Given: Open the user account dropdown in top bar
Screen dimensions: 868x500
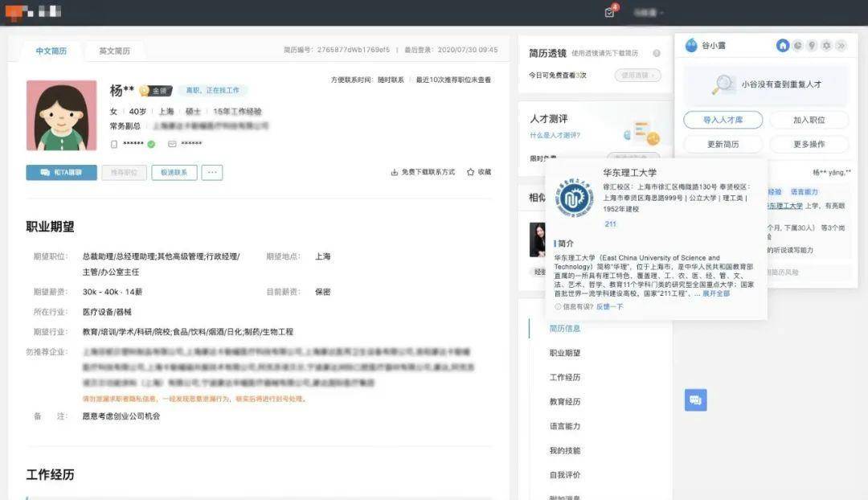Looking at the screenshot, I should 649,13.
